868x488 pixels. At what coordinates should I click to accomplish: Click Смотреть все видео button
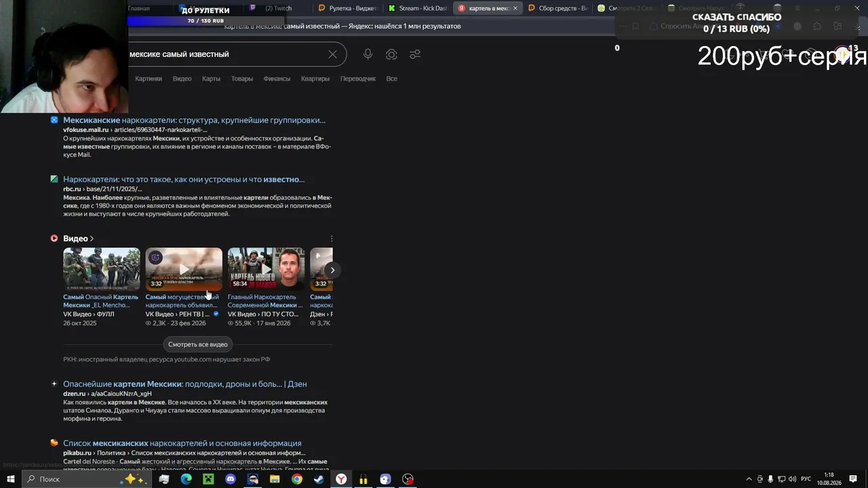[x=198, y=344]
